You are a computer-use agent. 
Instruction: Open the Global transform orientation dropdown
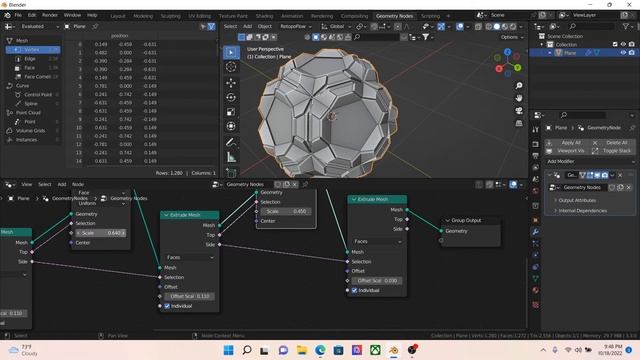coord(337,27)
